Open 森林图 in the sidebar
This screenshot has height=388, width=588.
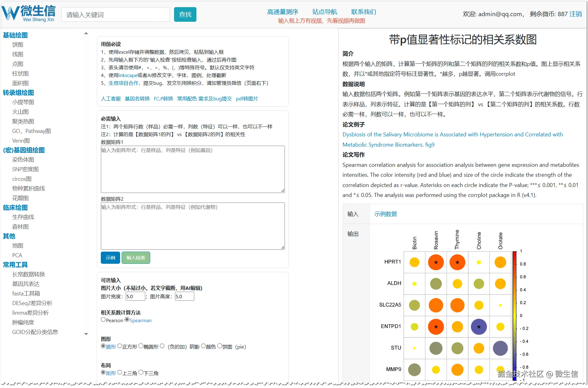click(20, 227)
